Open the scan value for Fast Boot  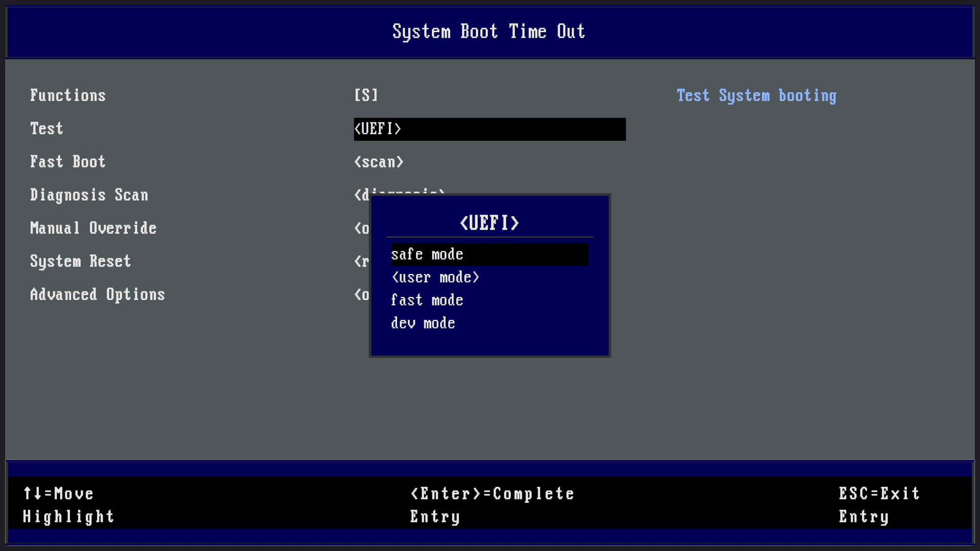[x=379, y=162]
